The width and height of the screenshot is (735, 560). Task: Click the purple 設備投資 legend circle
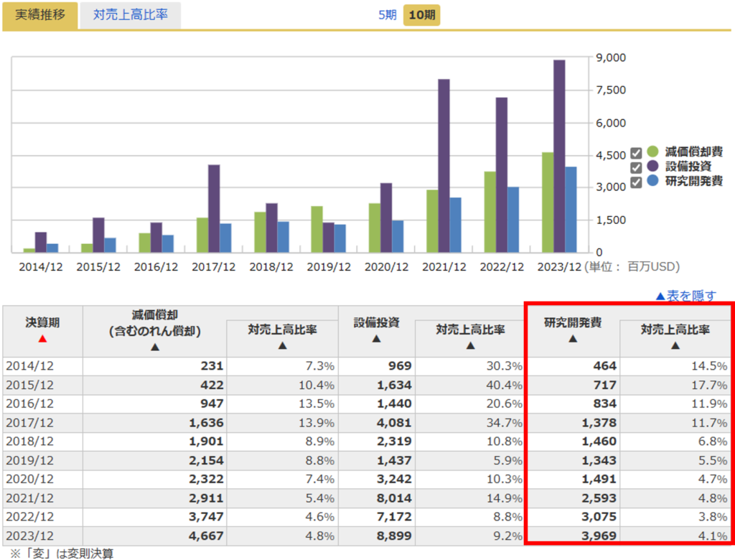pos(652,167)
